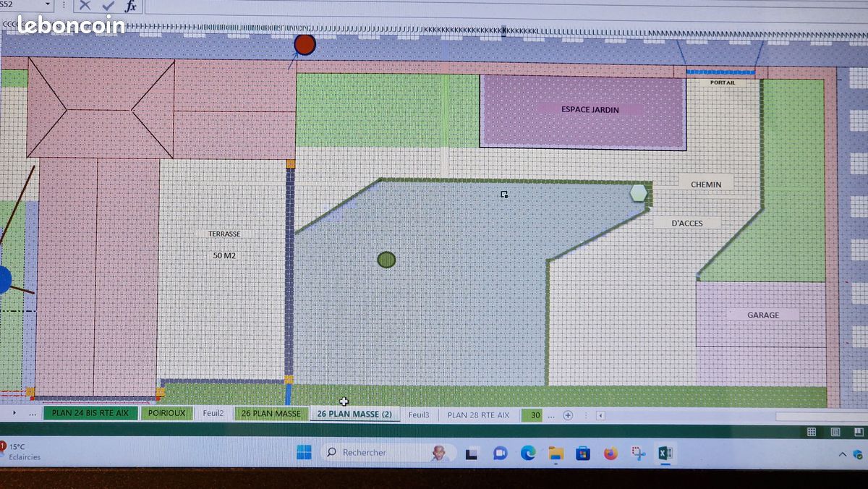Click the Windows Start button
The width and height of the screenshot is (868, 489).
point(304,453)
